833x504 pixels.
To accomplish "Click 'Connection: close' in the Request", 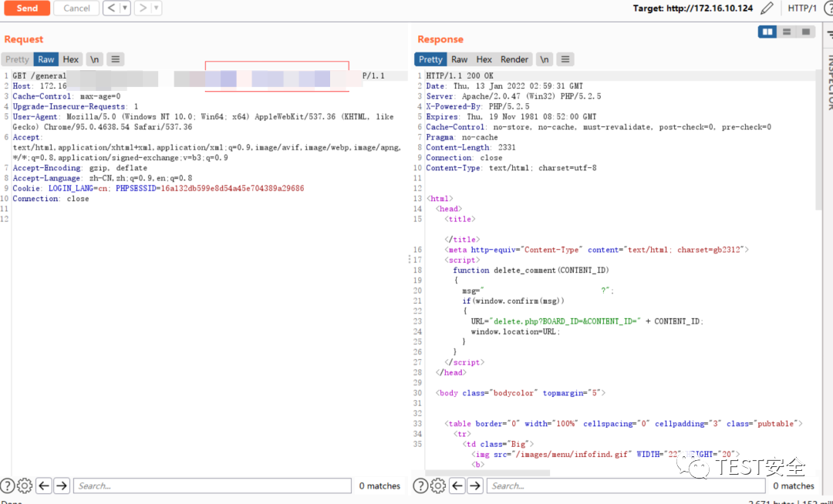I will (x=50, y=198).
